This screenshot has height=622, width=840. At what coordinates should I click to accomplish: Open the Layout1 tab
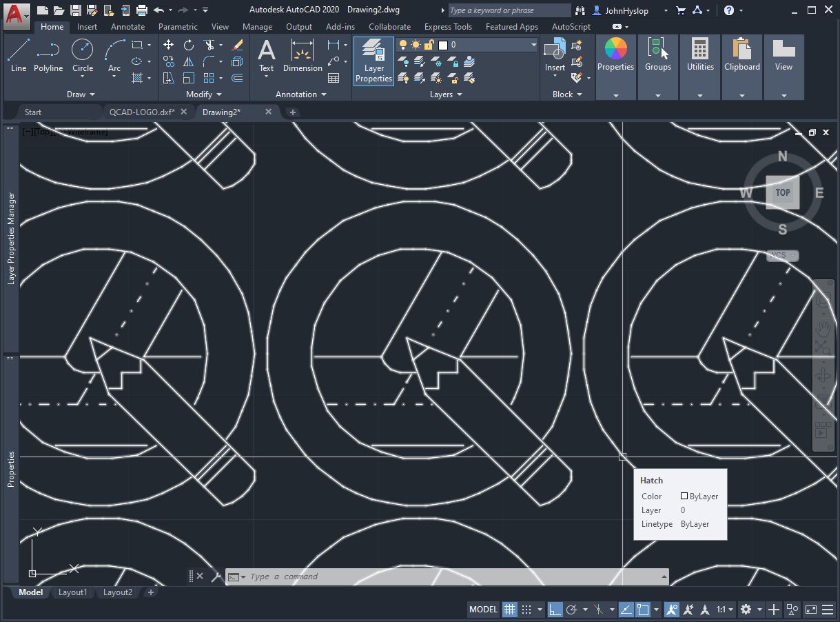[72, 592]
